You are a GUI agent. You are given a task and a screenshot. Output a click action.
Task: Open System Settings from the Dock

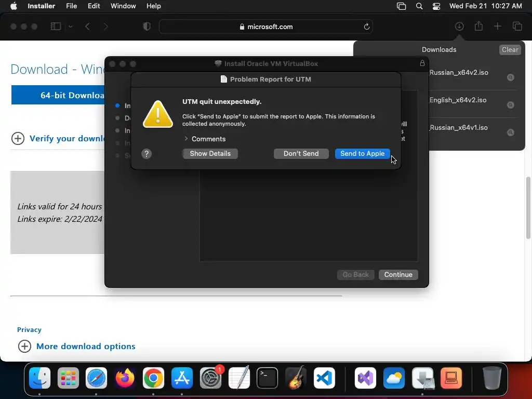click(x=210, y=378)
